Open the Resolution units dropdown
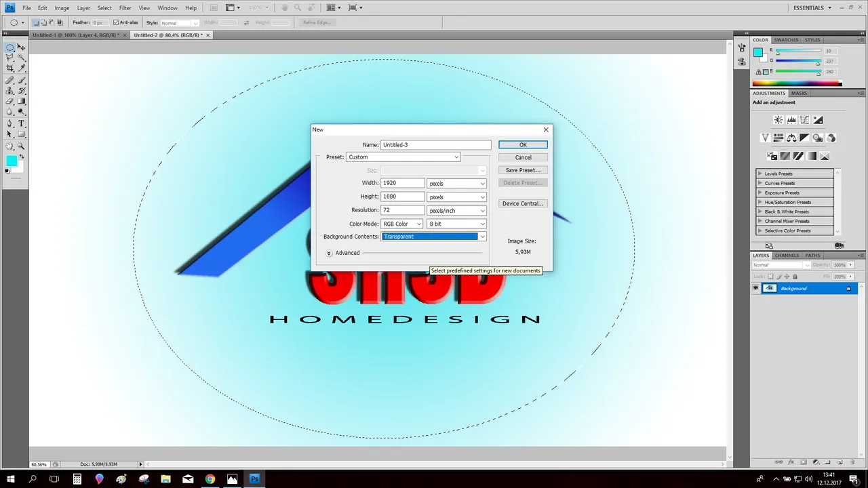Image resolution: width=868 pixels, height=488 pixels. (x=457, y=211)
